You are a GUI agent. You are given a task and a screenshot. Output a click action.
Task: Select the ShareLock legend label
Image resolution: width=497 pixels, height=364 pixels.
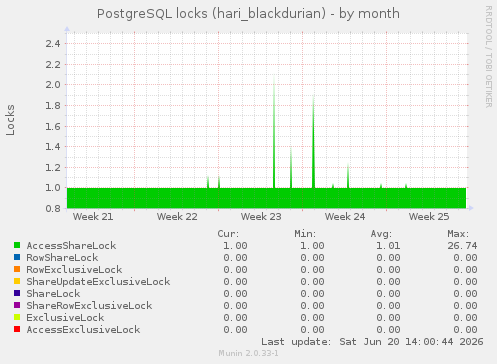[53, 294]
